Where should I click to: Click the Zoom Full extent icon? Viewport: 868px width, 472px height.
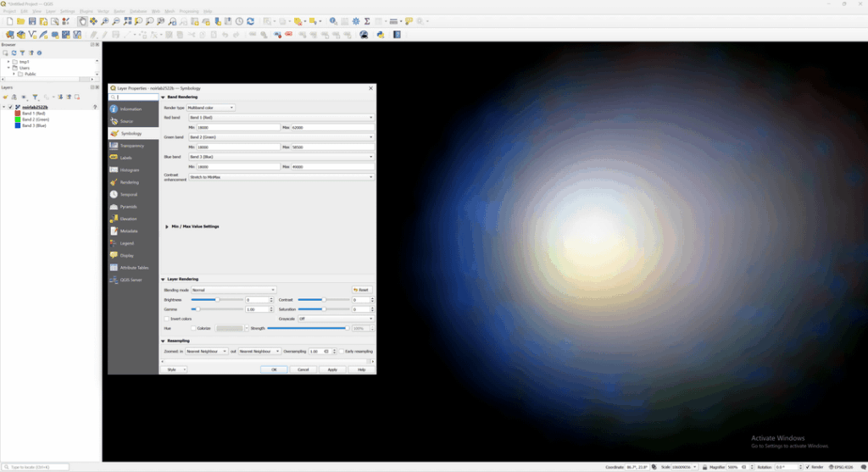click(x=127, y=21)
